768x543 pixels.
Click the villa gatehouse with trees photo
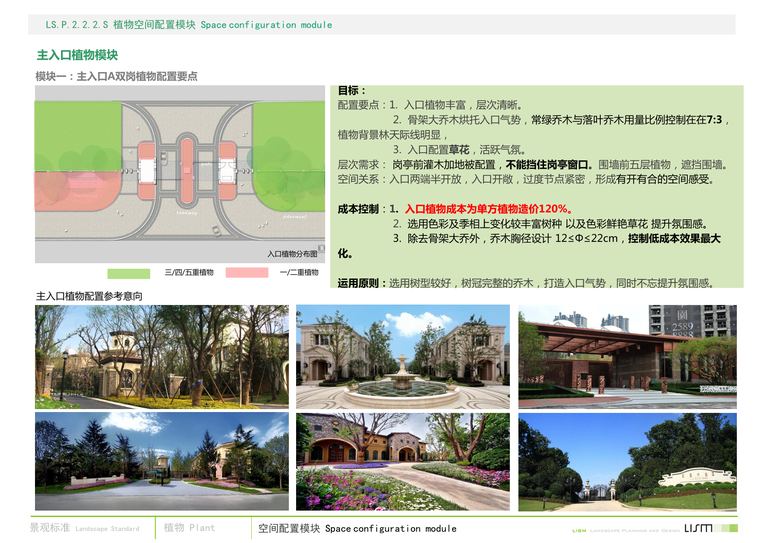click(x=162, y=357)
